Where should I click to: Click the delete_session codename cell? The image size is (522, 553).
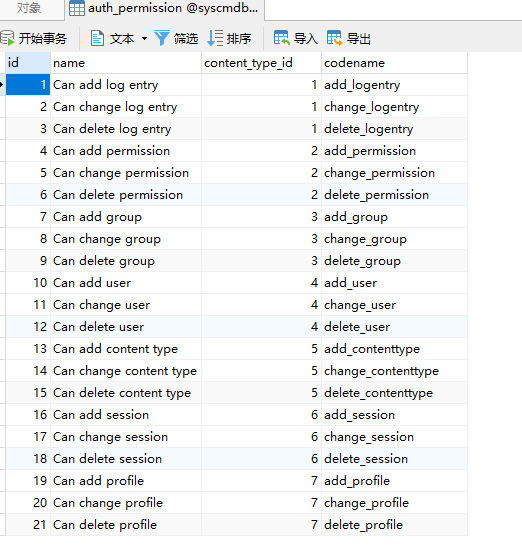(x=394, y=458)
